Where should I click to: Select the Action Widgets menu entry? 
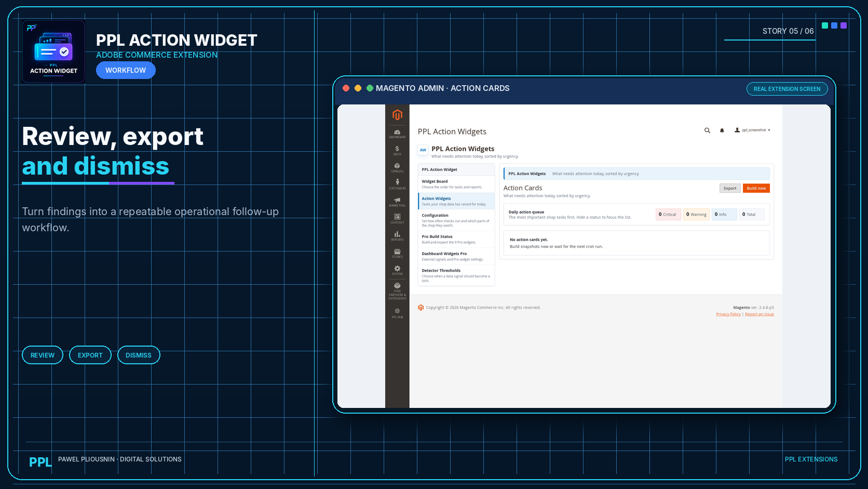coord(456,201)
